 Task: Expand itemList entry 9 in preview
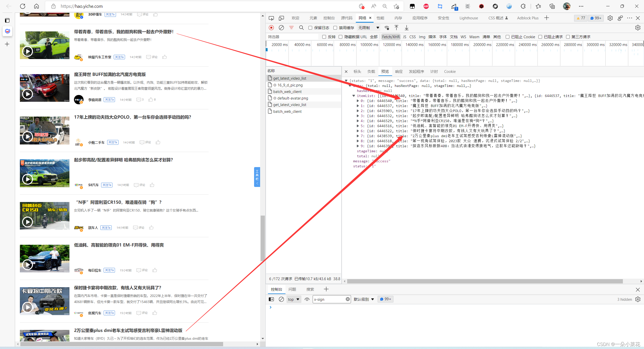coord(358,146)
